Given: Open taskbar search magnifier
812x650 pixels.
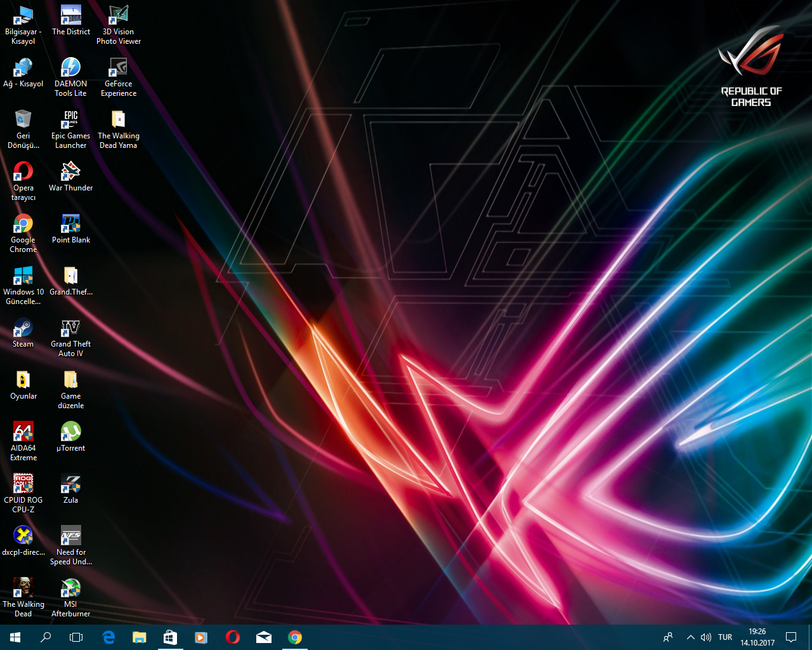Looking at the screenshot, I should 46,637.
